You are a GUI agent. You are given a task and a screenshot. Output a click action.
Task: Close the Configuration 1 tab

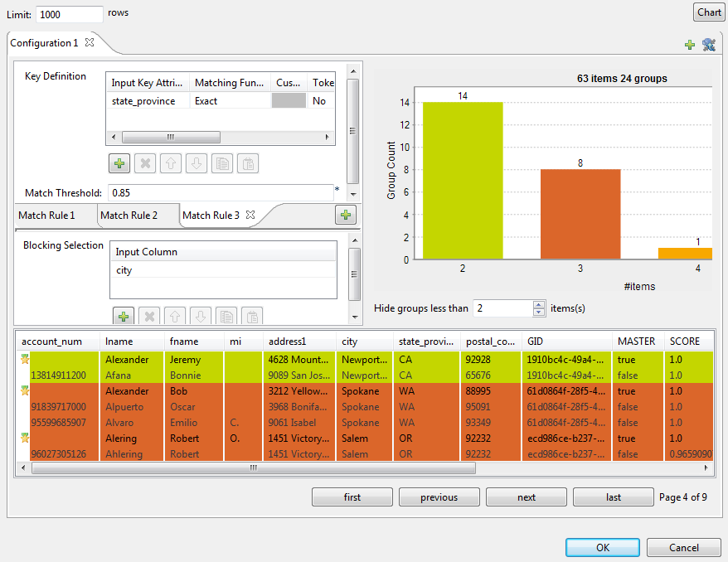pyautogui.click(x=90, y=42)
